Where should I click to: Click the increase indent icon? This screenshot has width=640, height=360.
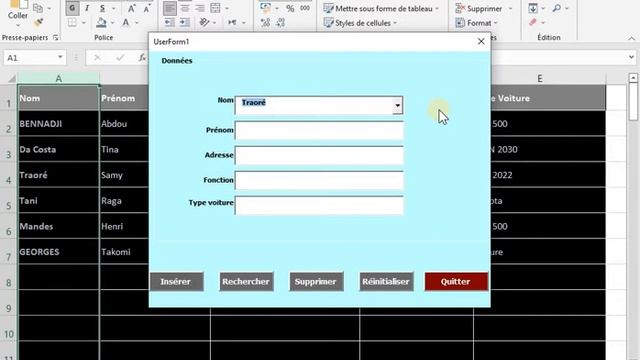[185, 22]
